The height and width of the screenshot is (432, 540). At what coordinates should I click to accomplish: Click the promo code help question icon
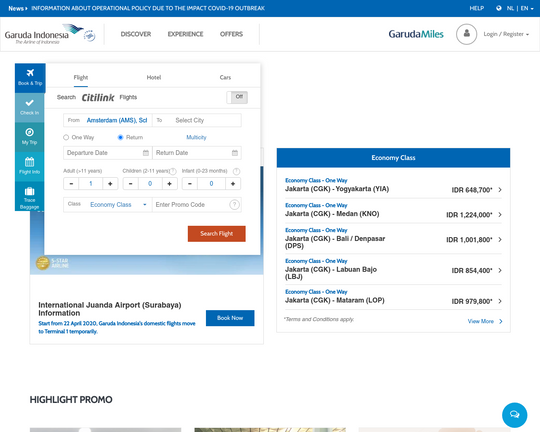pyautogui.click(x=235, y=205)
